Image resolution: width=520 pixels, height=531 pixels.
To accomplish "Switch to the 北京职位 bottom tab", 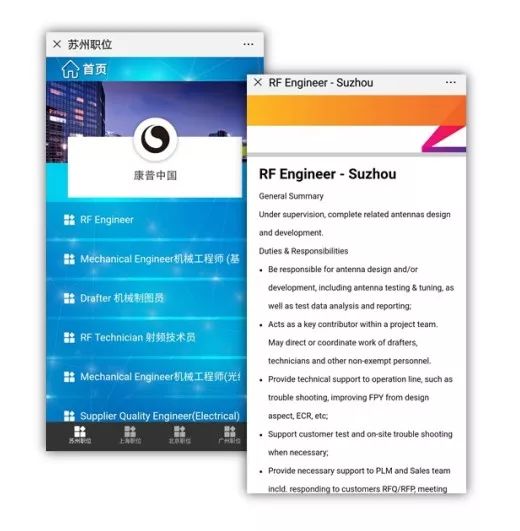I will [180, 436].
